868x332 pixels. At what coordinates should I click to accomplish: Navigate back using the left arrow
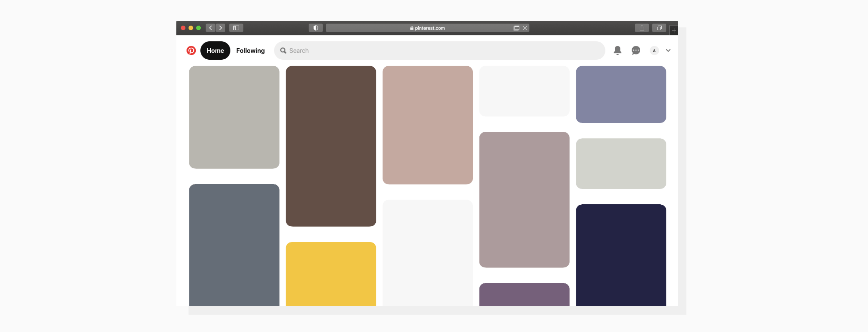[x=211, y=28]
